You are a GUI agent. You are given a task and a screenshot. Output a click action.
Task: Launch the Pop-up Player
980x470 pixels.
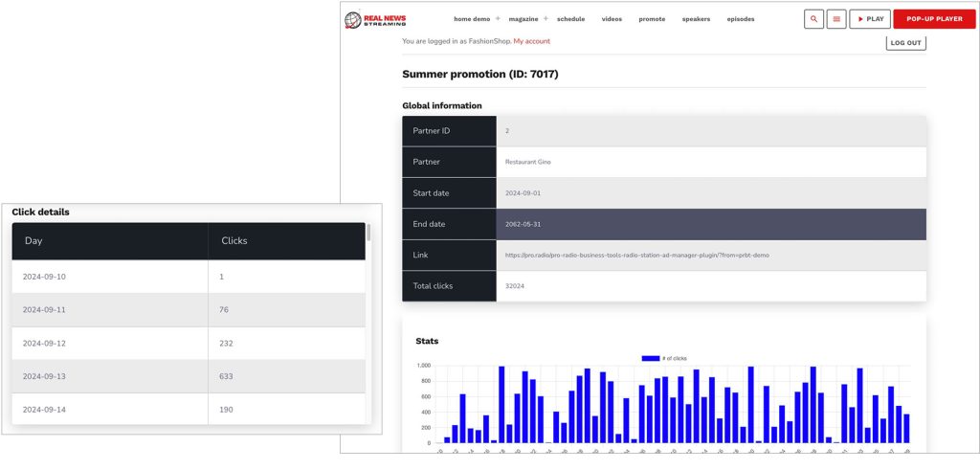tap(934, 19)
